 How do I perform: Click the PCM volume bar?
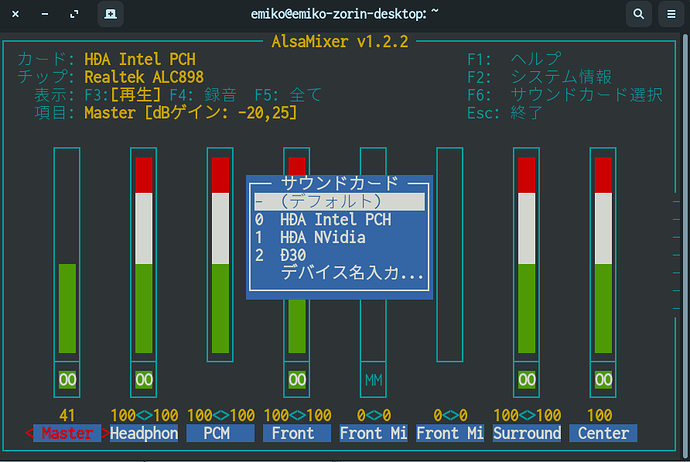coord(220,254)
